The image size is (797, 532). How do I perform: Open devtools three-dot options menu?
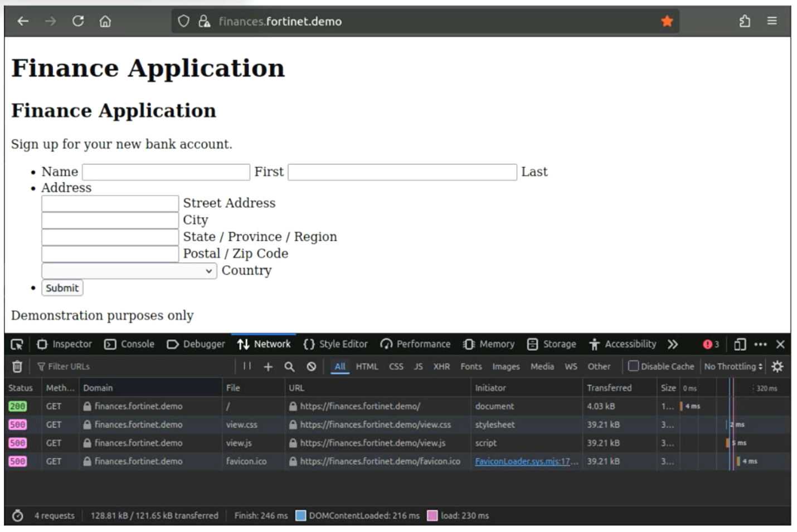[x=760, y=344]
